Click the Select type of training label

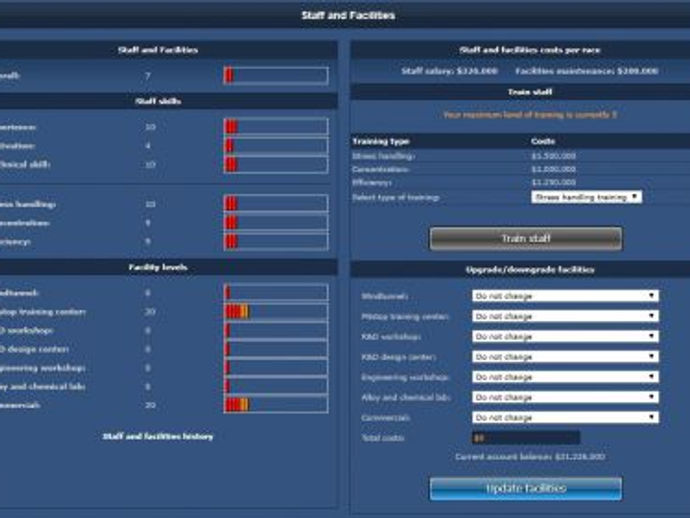coord(396,197)
